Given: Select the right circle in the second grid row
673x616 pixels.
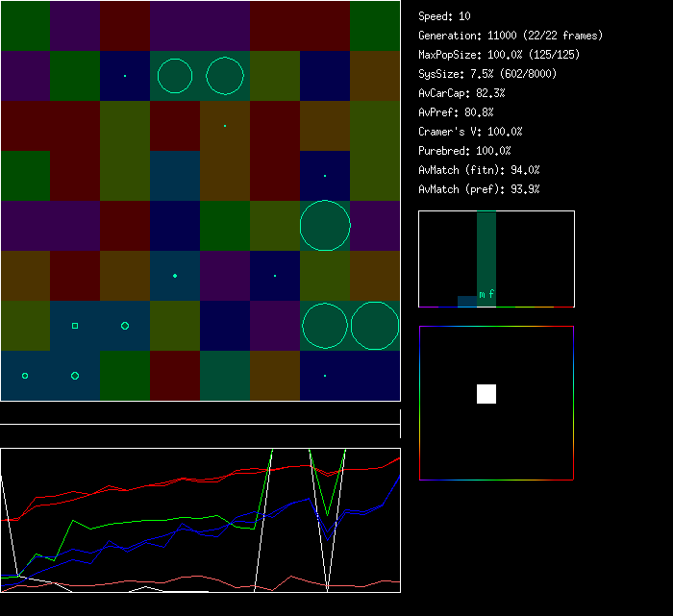Looking at the screenshot, I should tap(225, 76).
